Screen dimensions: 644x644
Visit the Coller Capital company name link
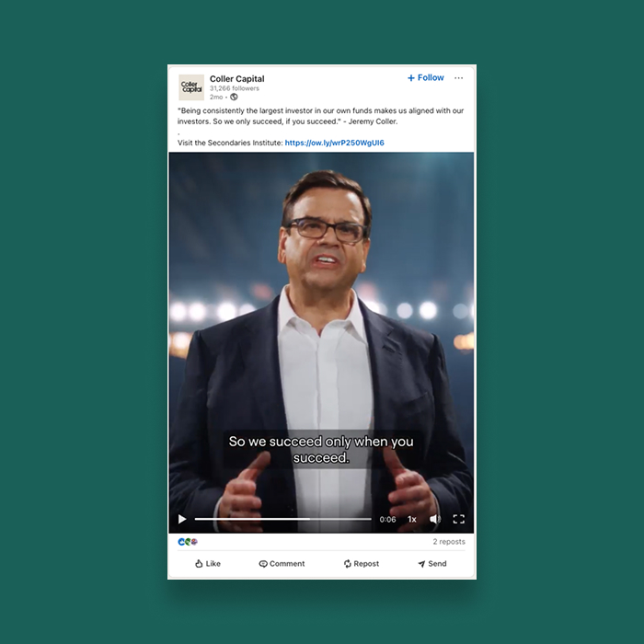point(237,79)
